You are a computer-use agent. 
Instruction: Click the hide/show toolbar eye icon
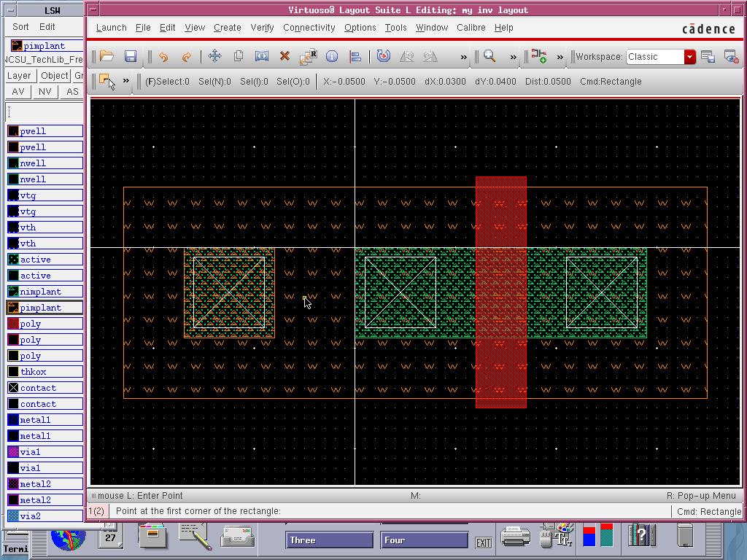pyautogui.click(x=731, y=57)
